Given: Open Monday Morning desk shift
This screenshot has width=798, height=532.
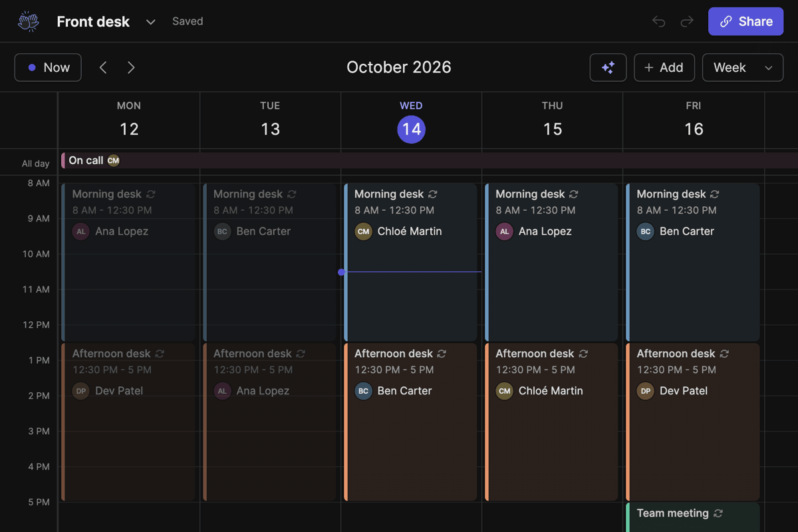Looking at the screenshot, I should pos(129,263).
